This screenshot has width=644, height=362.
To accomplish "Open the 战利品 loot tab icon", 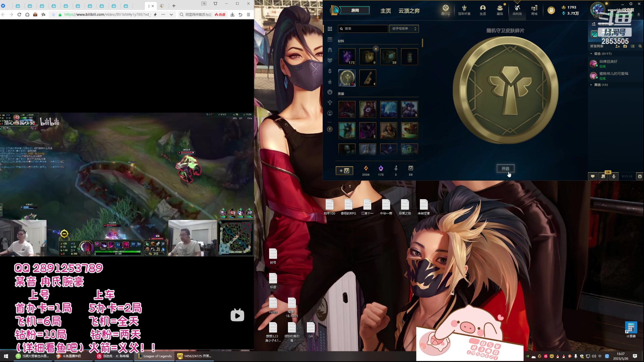I will 517,10.
